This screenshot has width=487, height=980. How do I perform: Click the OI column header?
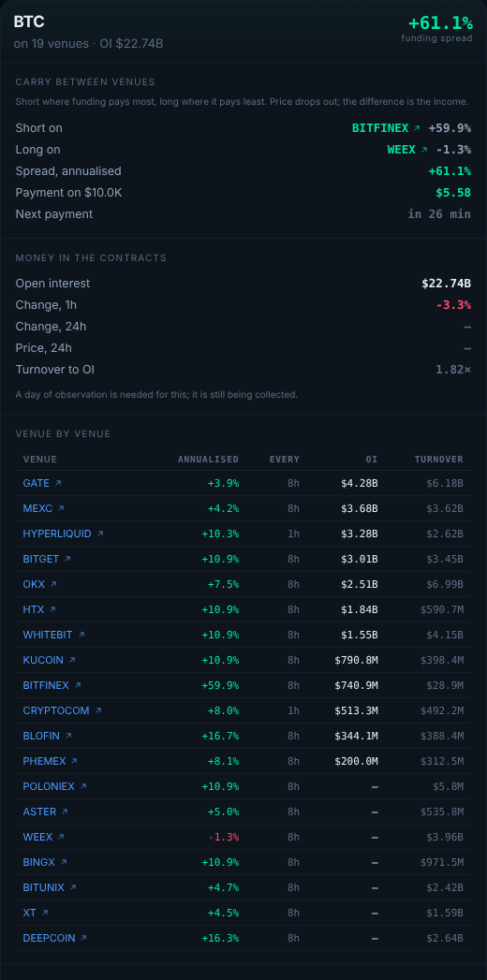372,460
